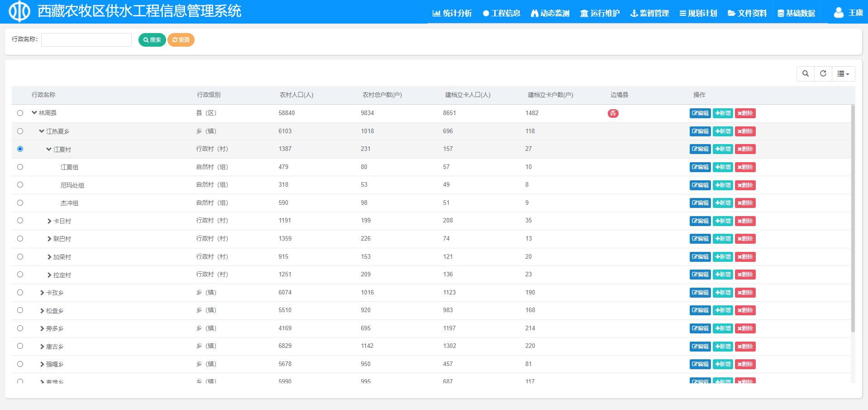Delete the 江热夏乡 row

click(745, 131)
